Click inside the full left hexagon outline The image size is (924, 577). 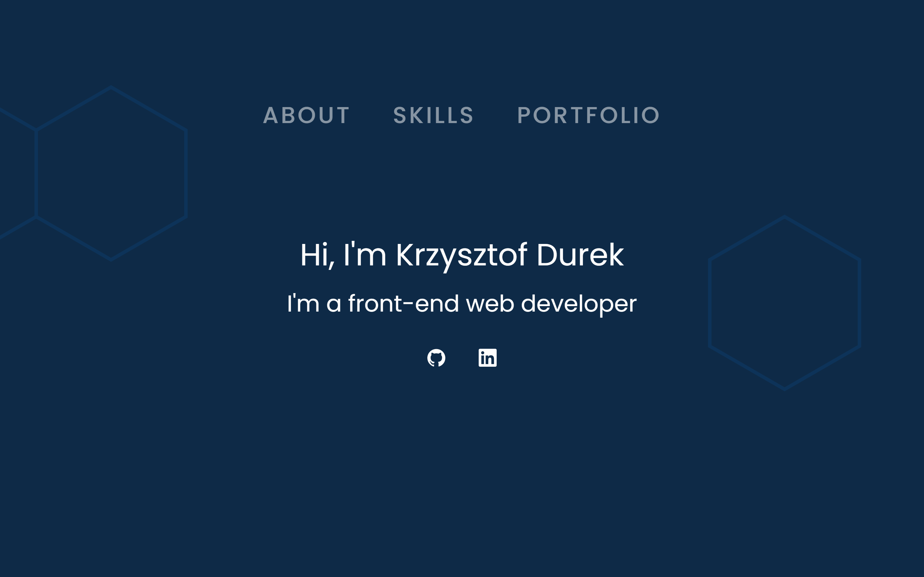click(111, 174)
